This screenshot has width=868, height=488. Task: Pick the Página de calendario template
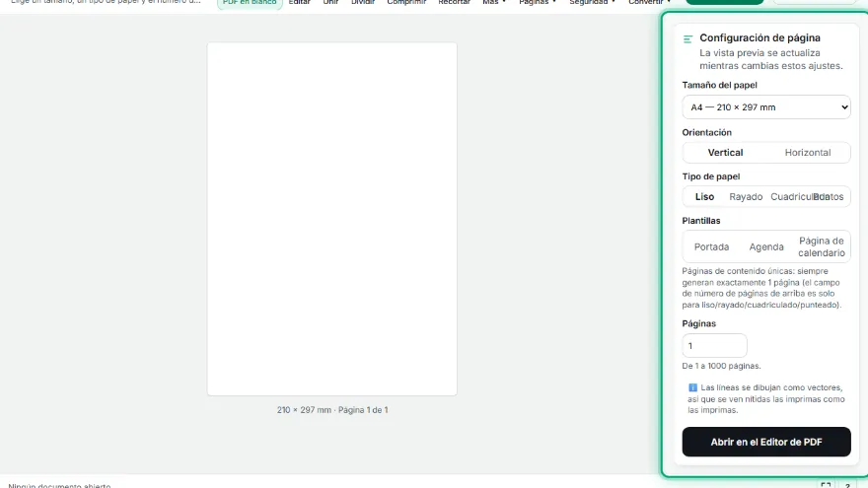coord(822,246)
